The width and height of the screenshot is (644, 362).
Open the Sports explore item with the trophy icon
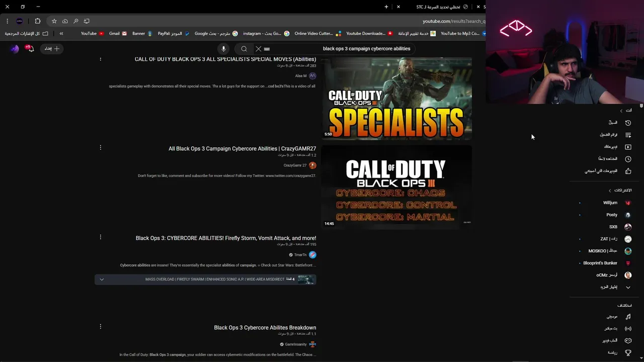pos(618,353)
